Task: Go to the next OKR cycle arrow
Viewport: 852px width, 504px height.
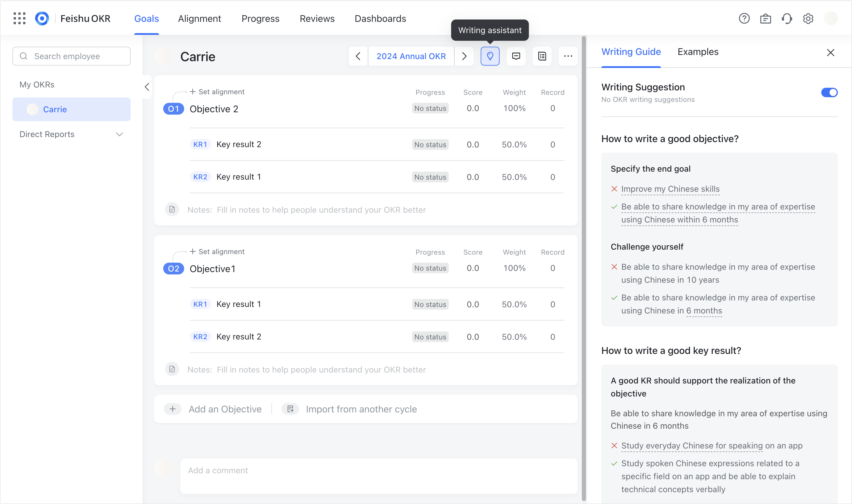Action: (x=464, y=56)
